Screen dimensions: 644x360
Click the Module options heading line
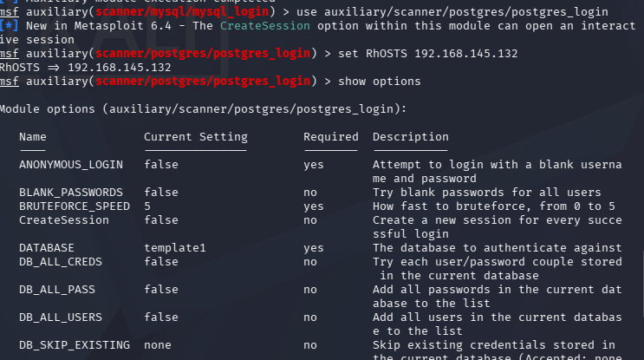coord(203,109)
